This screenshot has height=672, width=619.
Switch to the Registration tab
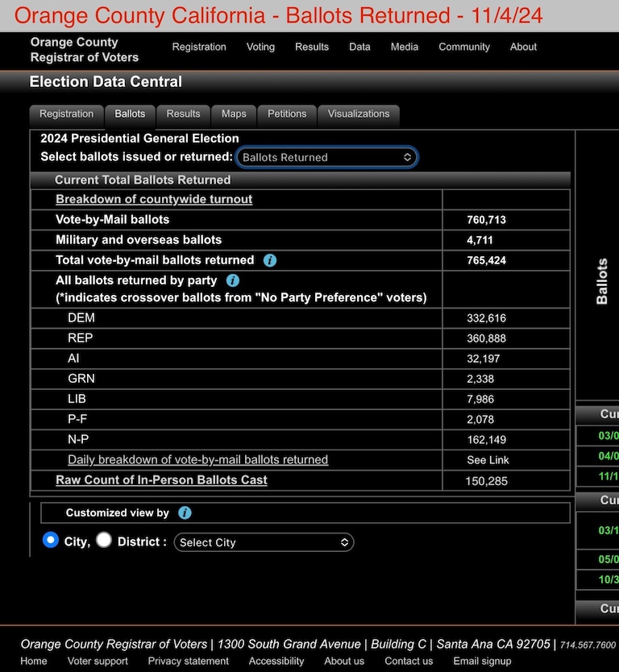coord(67,114)
